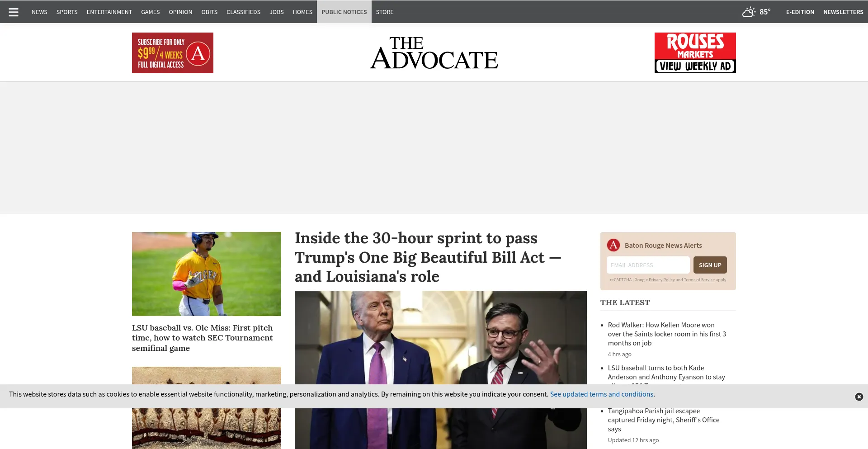Open the Sports section
The height and width of the screenshot is (449, 868).
click(67, 12)
